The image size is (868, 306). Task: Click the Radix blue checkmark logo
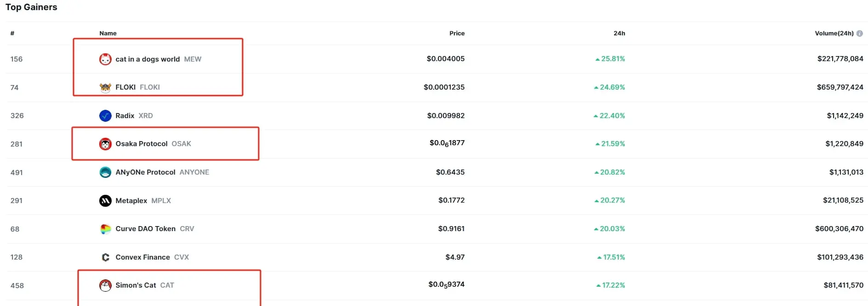click(x=105, y=116)
